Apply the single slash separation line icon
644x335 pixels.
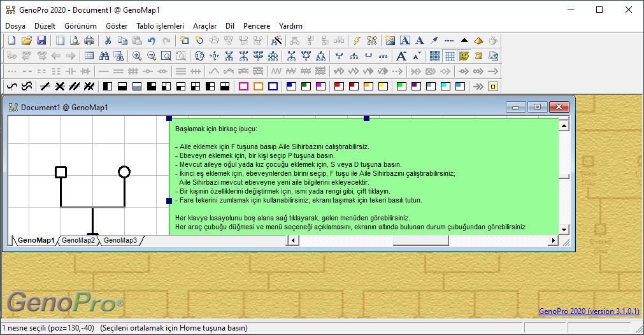45,86
